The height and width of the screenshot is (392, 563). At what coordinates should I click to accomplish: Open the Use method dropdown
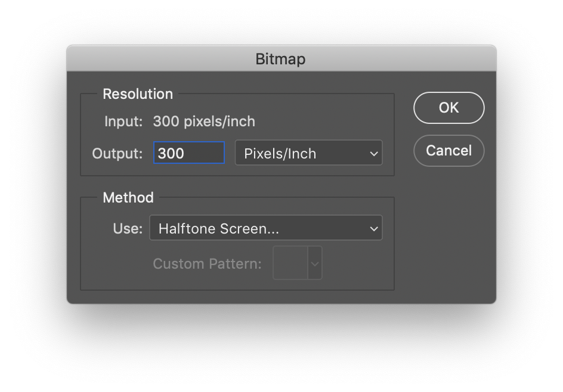(x=265, y=229)
